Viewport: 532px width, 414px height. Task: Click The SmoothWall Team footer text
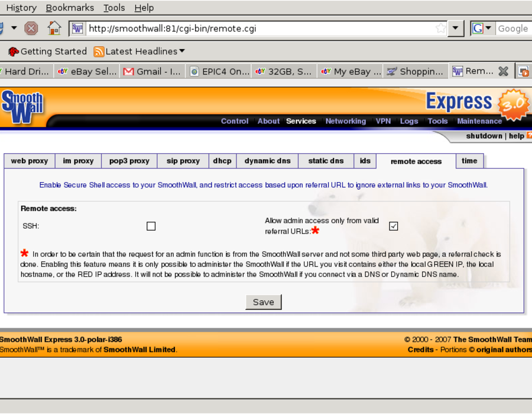point(492,339)
